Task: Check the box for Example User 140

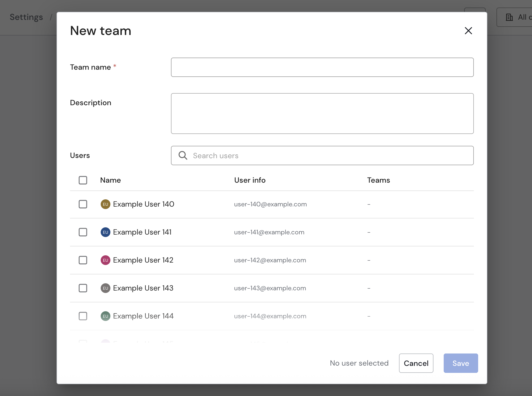Action: click(x=83, y=204)
